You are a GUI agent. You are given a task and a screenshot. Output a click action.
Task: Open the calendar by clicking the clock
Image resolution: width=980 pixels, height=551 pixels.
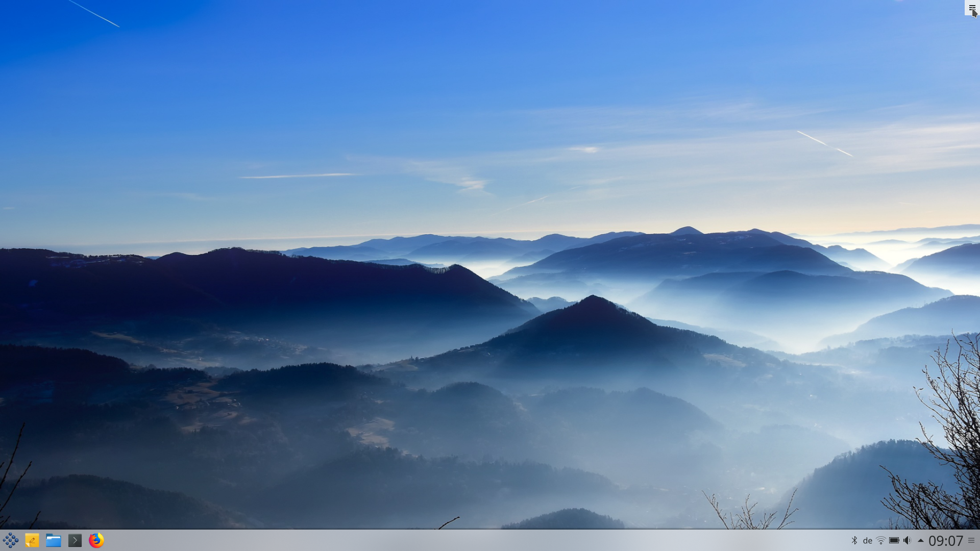[x=947, y=540]
